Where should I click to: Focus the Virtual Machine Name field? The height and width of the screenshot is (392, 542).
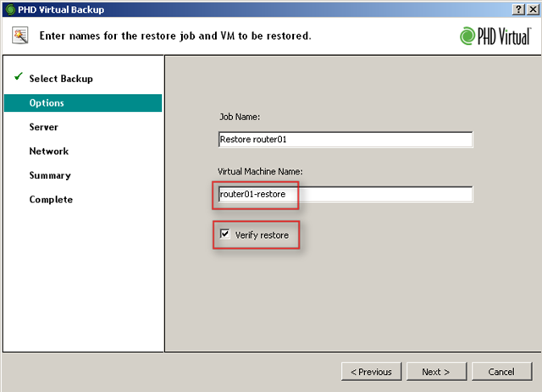click(x=344, y=195)
